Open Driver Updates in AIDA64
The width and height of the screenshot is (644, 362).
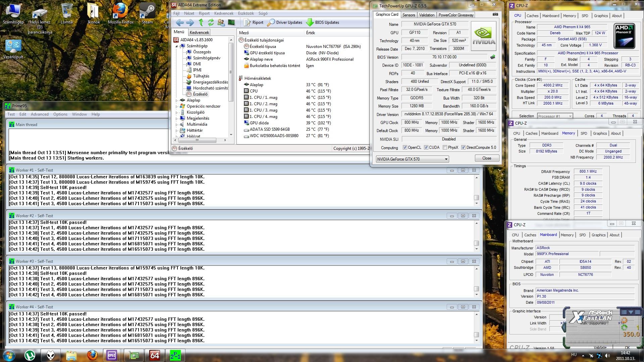(285, 22)
